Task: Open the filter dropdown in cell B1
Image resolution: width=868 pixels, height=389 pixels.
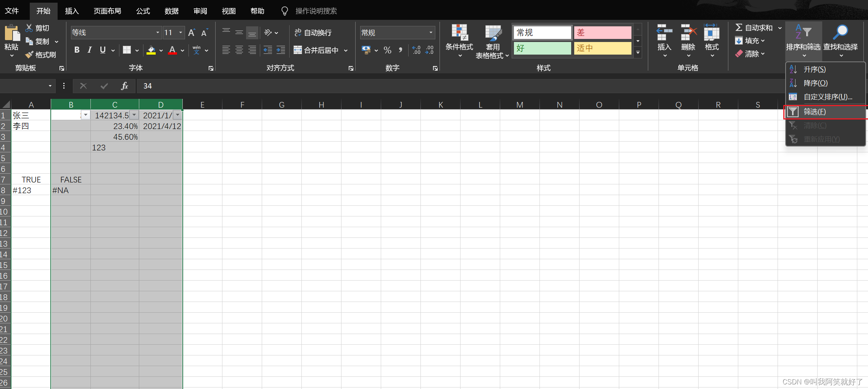Action: pyautogui.click(x=86, y=115)
